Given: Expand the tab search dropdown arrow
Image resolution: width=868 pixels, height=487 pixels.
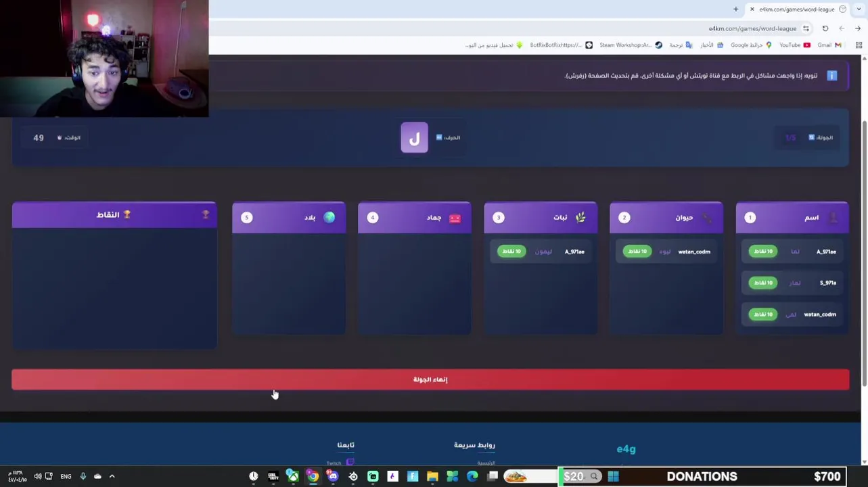Looking at the screenshot, I should tap(858, 9).
